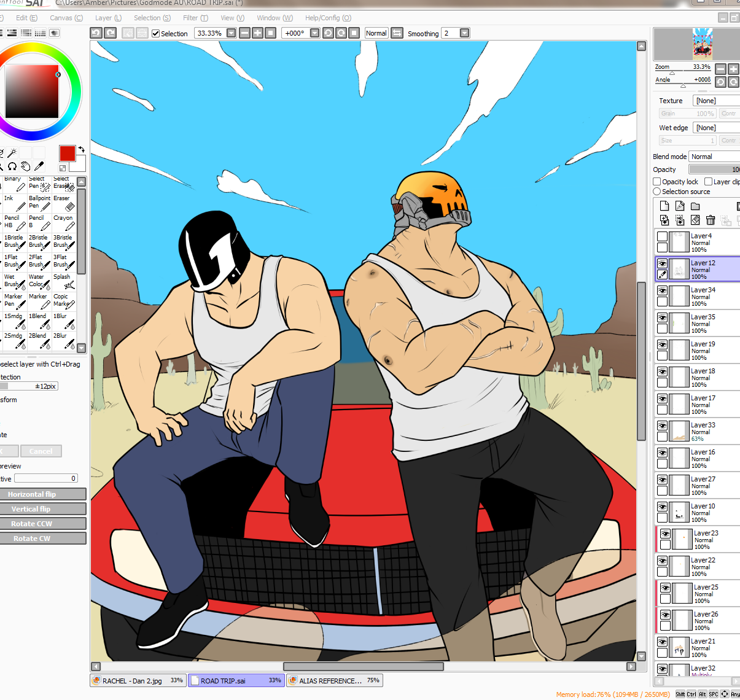Pick the Crayon brush
The width and height of the screenshot is (740, 700).
[x=64, y=223]
